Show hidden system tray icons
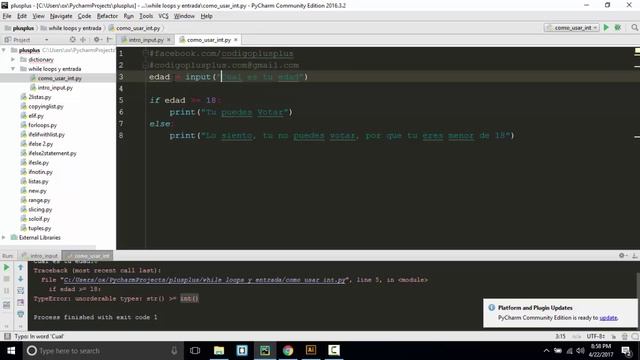The width and height of the screenshot is (640, 360). (546, 351)
